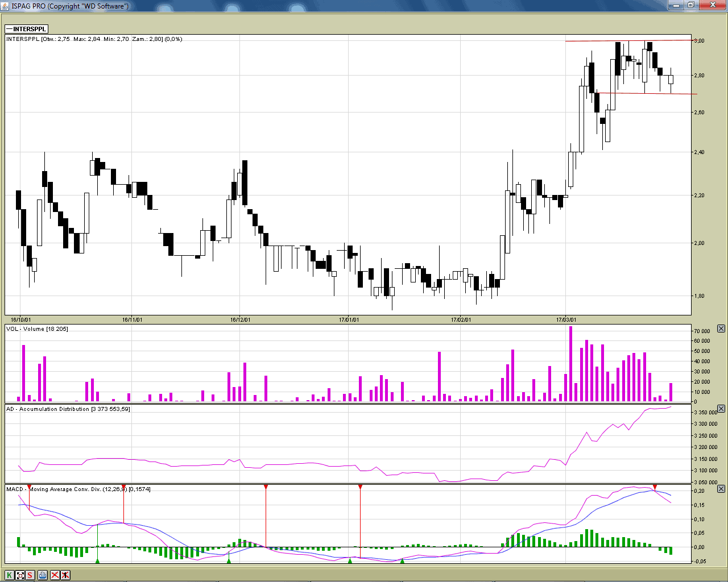Click the fit-to-screen frame icon
Screen dimensions: 728x582
[20, 575]
